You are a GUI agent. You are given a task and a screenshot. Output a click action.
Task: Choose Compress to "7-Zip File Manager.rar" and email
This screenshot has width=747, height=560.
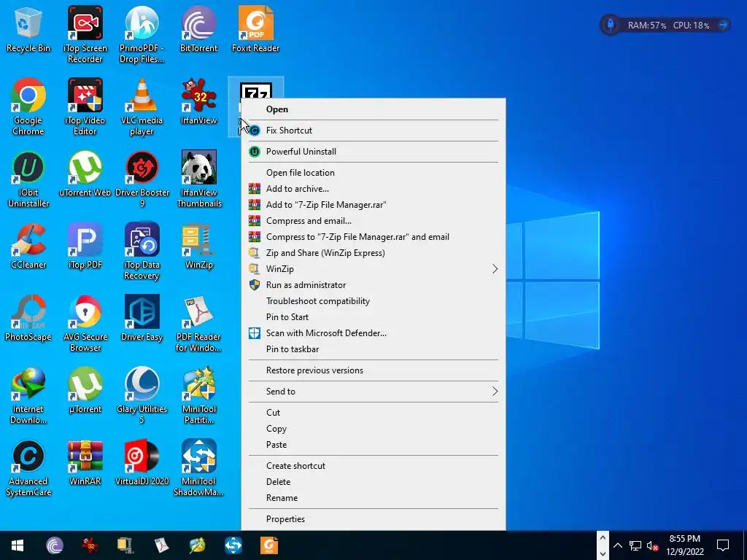373,237
